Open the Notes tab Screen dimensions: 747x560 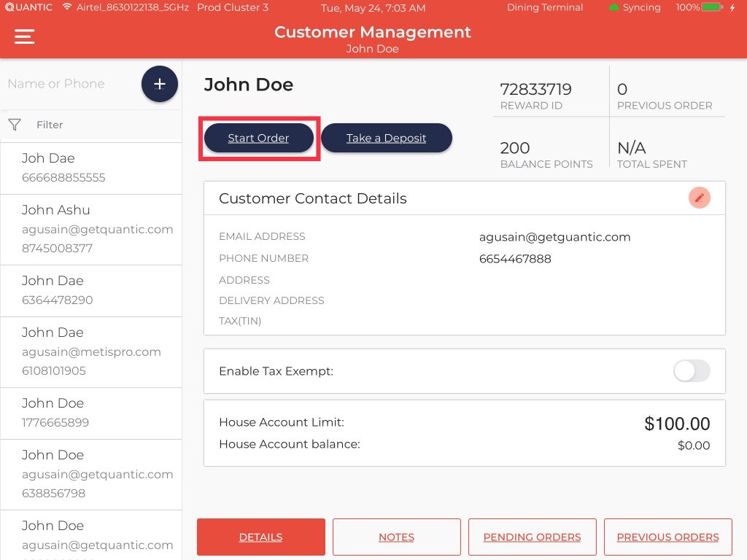(x=396, y=537)
